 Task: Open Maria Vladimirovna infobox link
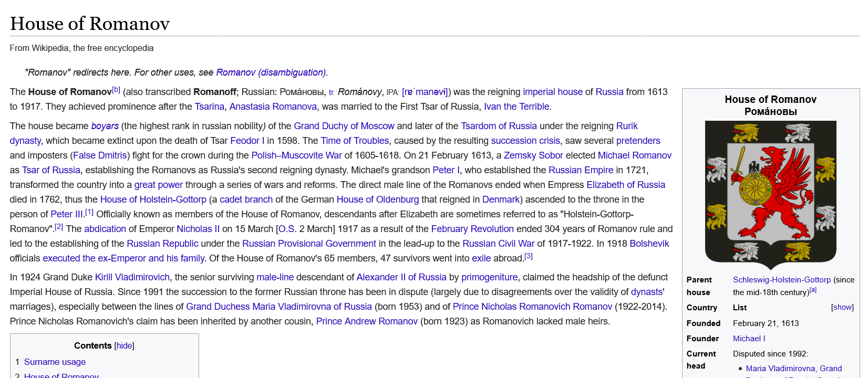coord(794,369)
